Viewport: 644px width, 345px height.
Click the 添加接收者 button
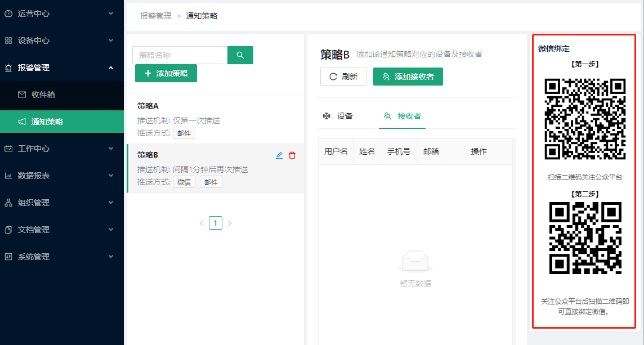click(408, 77)
